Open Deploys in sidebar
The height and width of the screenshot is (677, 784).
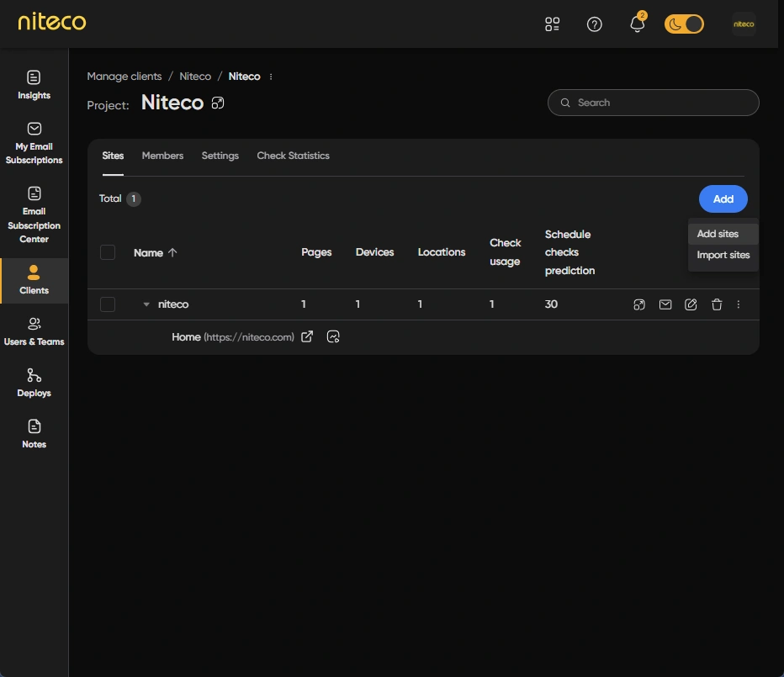[x=34, y=383]
